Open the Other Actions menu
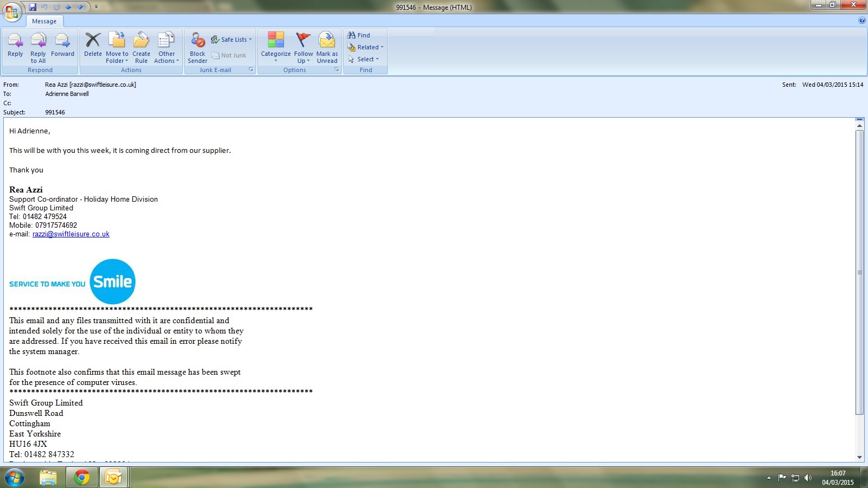 (x=167, y=48)
